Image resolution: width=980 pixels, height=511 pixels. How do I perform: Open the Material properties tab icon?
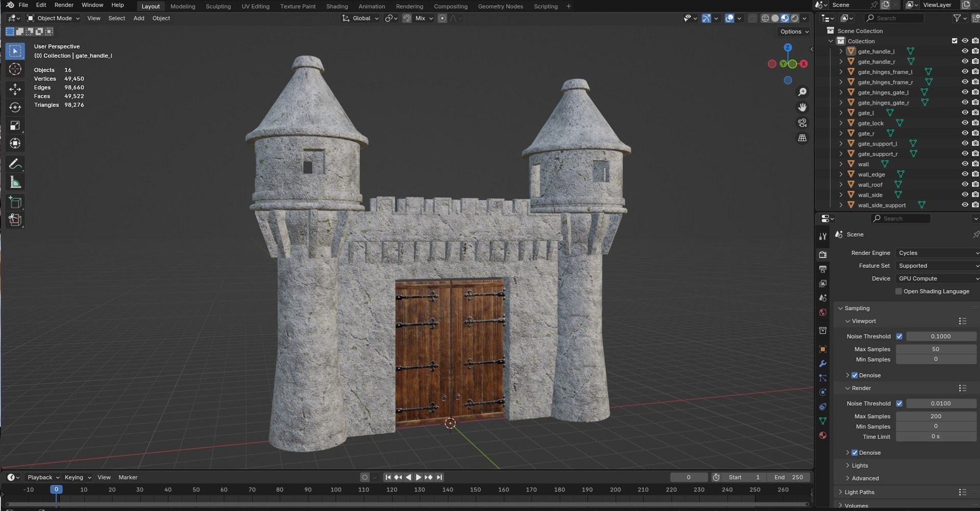(823, 435)
